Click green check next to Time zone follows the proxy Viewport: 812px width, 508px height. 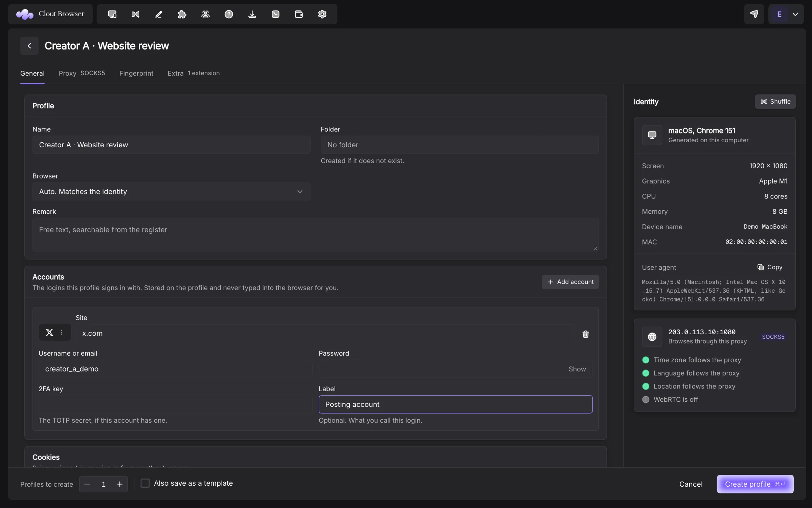646,360
